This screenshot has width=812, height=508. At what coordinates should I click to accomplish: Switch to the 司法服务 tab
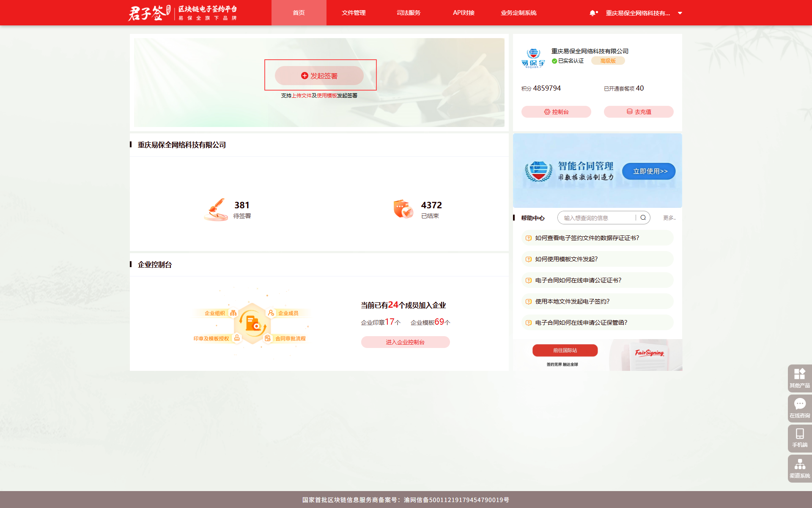(x=409, y=13)
